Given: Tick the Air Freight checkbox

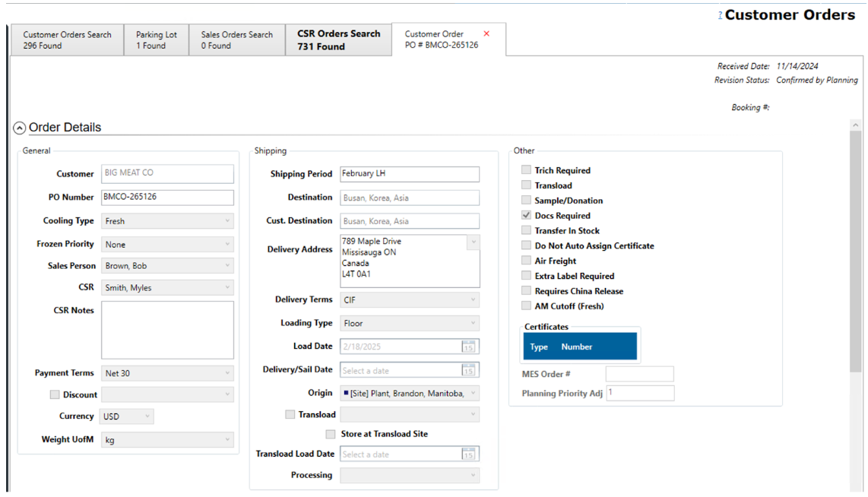Looking at the screenshot, I should [x=526, y=261].
